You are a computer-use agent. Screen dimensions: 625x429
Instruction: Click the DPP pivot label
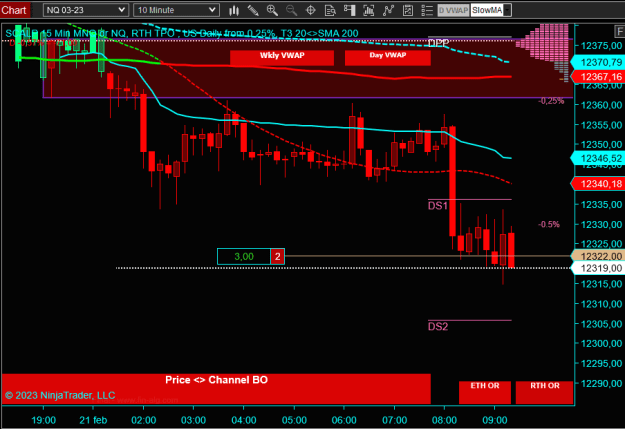click(438, 43)
